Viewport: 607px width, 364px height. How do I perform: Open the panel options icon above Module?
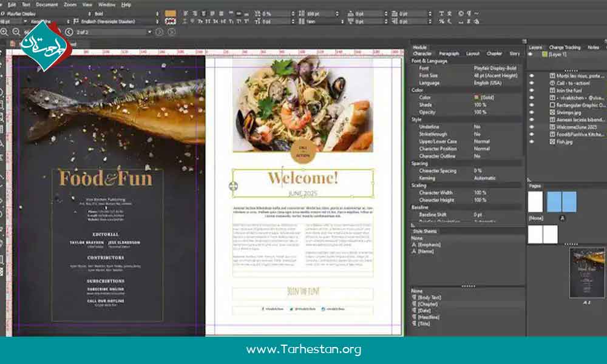coord(524,41)
